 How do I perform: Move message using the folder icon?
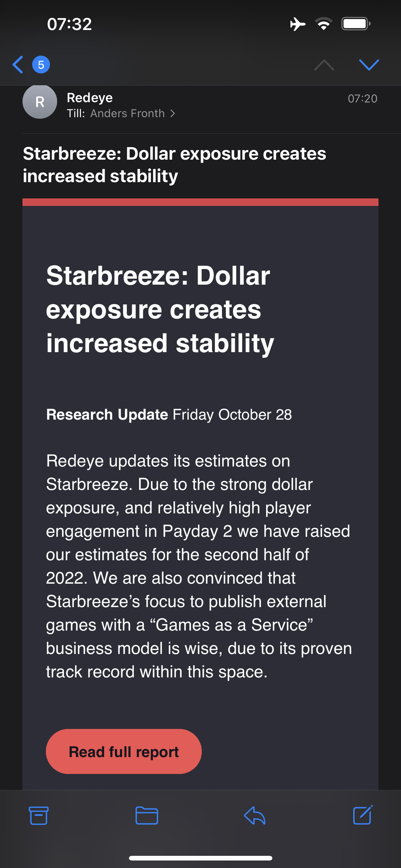point(147,816)
